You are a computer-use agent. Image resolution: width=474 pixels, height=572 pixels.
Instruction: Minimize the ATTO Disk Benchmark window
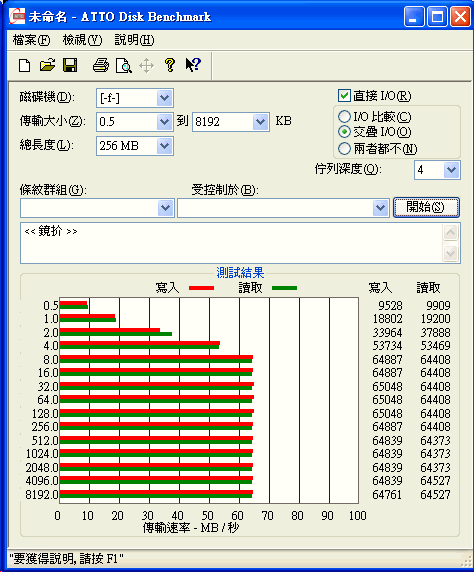(414, 17)
